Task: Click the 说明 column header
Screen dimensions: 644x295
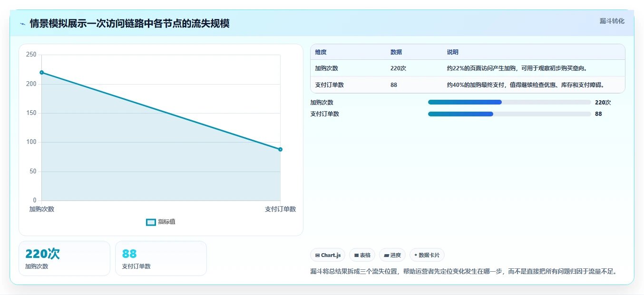Action: click(x=452, y=52)
